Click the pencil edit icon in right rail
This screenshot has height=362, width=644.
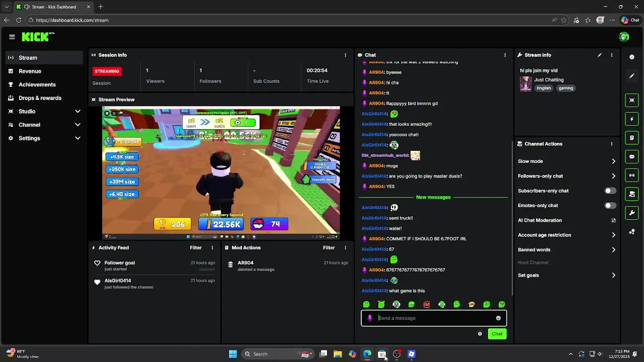click(632, 76)
